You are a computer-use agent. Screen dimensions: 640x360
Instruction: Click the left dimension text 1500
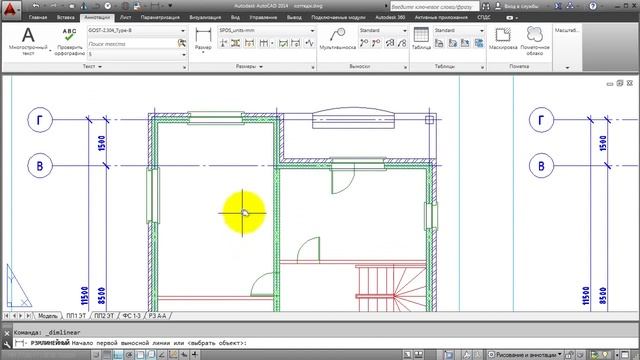click(x=102, y=143)
